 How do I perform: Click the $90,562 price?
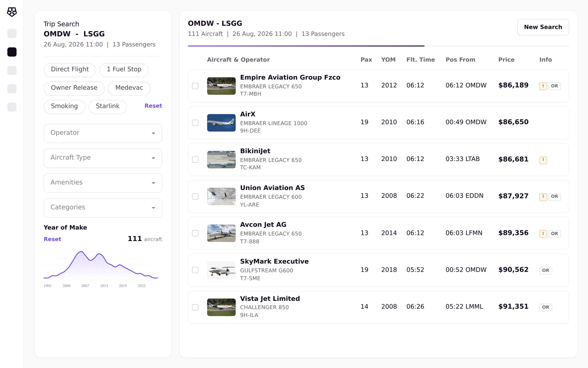(x=513, y=270)
